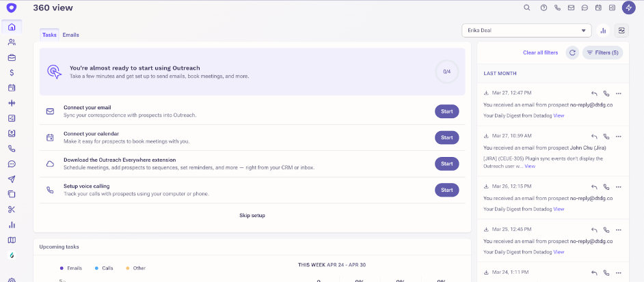Reply to the Mar 27, 12:47 PM email

pos(594,93)
